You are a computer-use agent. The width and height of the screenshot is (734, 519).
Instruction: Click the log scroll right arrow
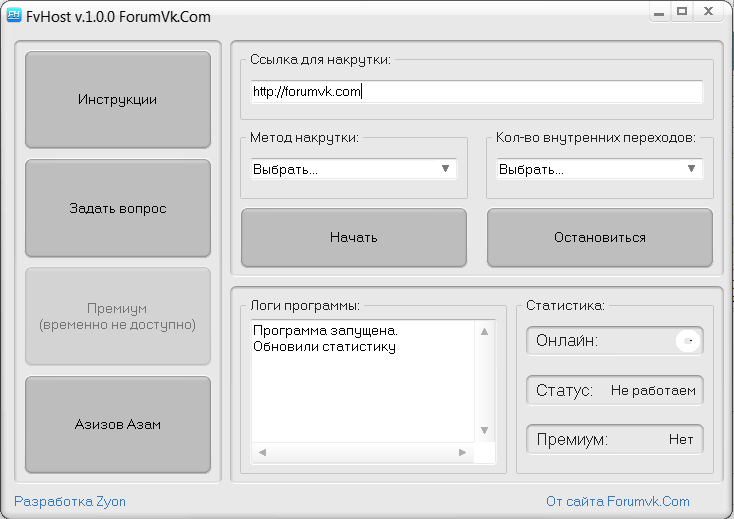pos(462,453)
